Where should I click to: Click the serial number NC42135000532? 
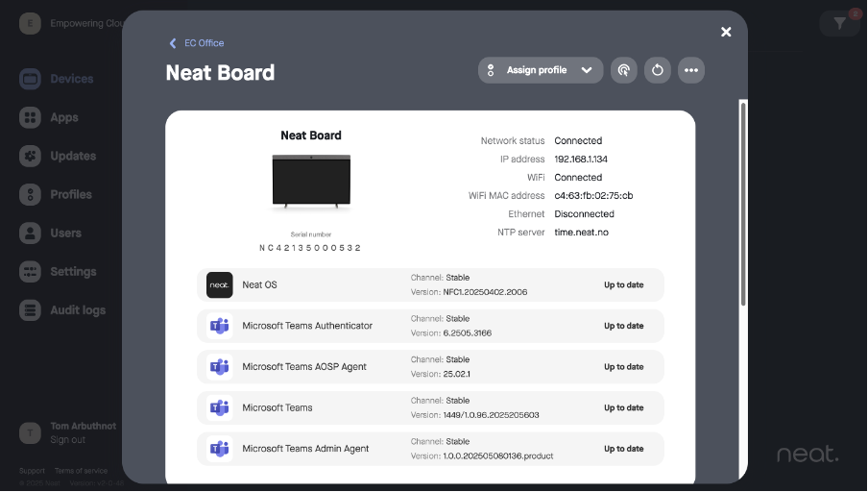(x=310, y=248)
